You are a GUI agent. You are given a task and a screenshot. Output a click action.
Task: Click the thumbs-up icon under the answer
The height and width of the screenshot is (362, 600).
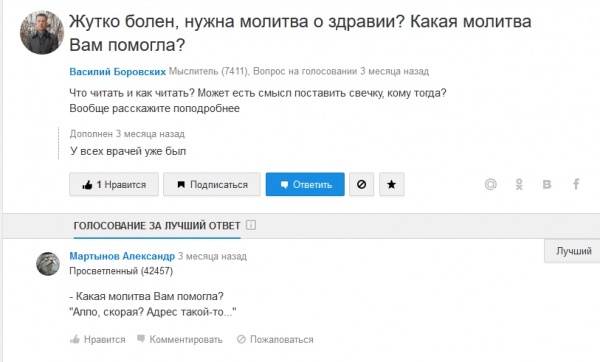(x=75, y=339)
